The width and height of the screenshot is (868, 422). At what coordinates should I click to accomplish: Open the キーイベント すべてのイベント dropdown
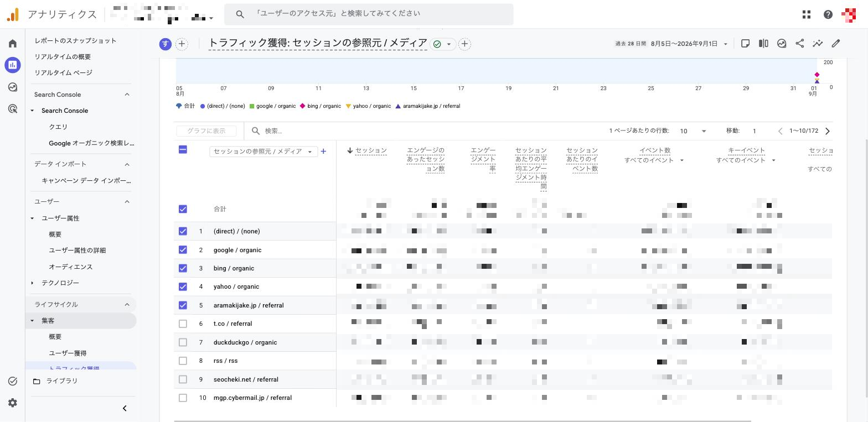pos(746,160)
